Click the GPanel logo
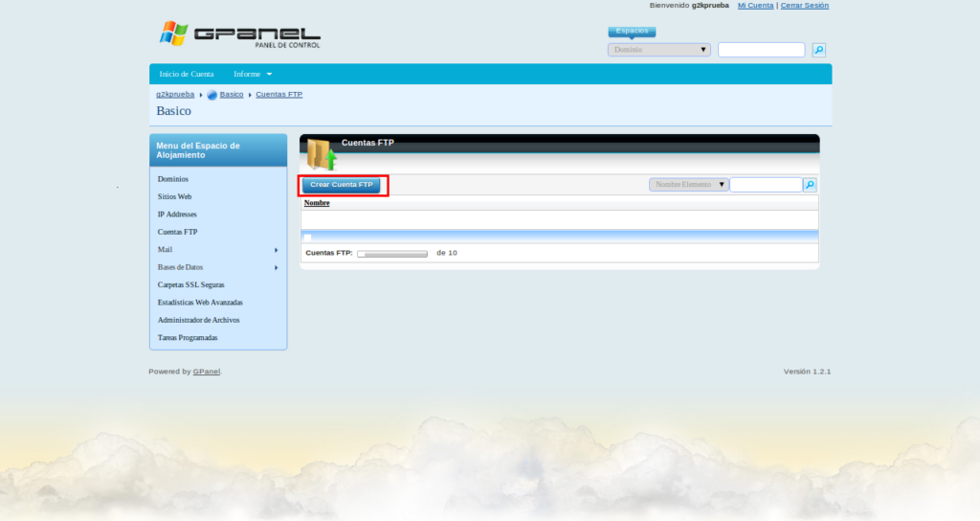The image size is (980, 521). pos(240,34)
